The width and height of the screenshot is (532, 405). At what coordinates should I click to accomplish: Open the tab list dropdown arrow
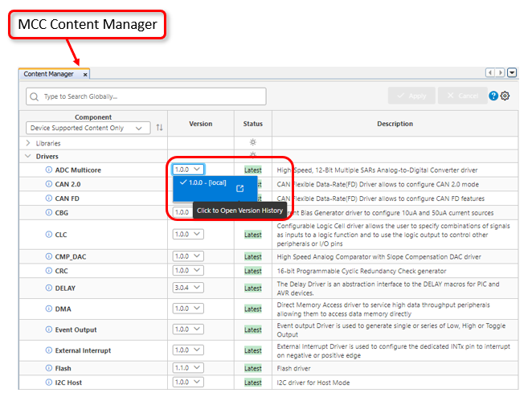512,73
